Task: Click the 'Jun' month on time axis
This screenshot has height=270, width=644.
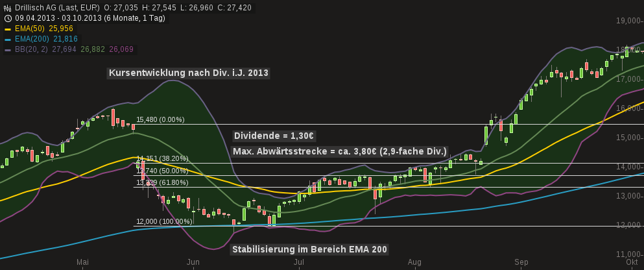Action: (193, 262)
